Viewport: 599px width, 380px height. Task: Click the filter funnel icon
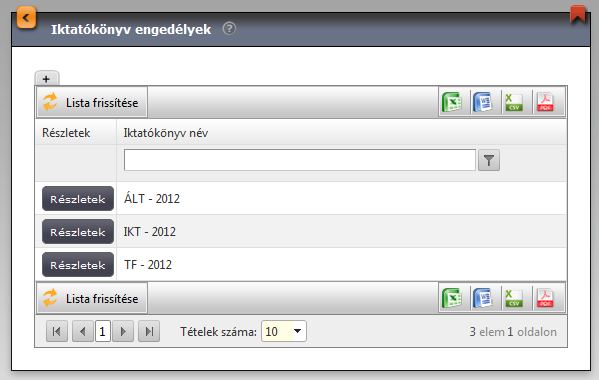[x=489, y=160]
